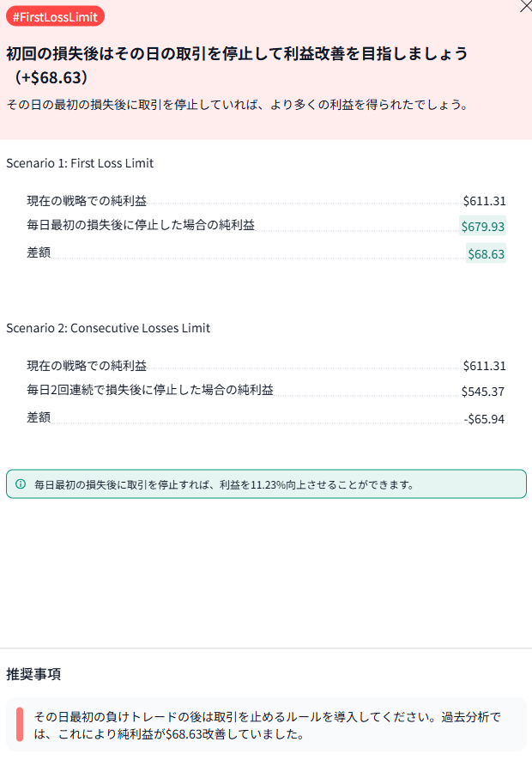The height and width of the screenshot is (760, 532).
Task: Click the #FirstLossLimit tag badge
Action: click(x=55, y=16)
